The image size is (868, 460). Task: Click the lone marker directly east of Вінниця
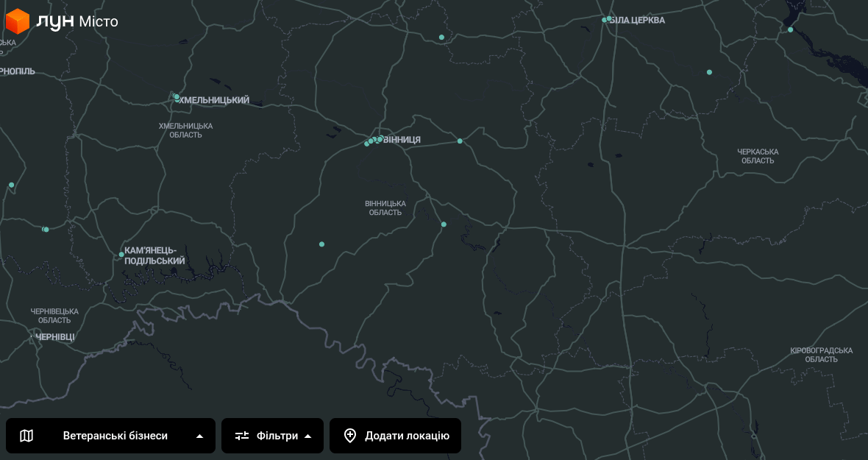460,141
